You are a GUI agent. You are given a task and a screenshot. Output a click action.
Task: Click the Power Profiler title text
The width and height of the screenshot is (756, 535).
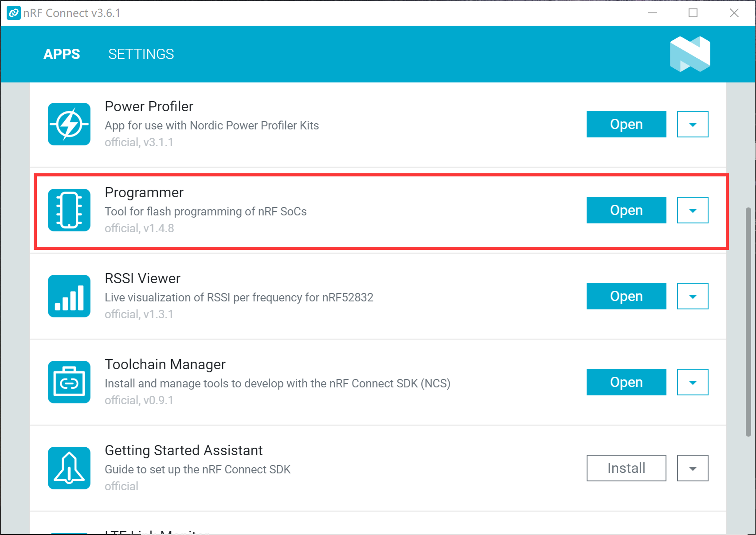pyautogui.click(x=149, y=106)
